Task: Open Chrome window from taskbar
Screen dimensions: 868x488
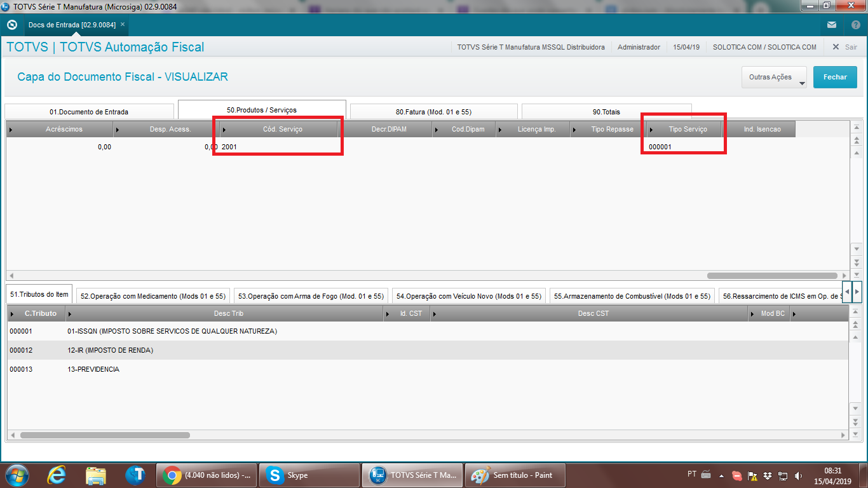Action: point(205,475)
